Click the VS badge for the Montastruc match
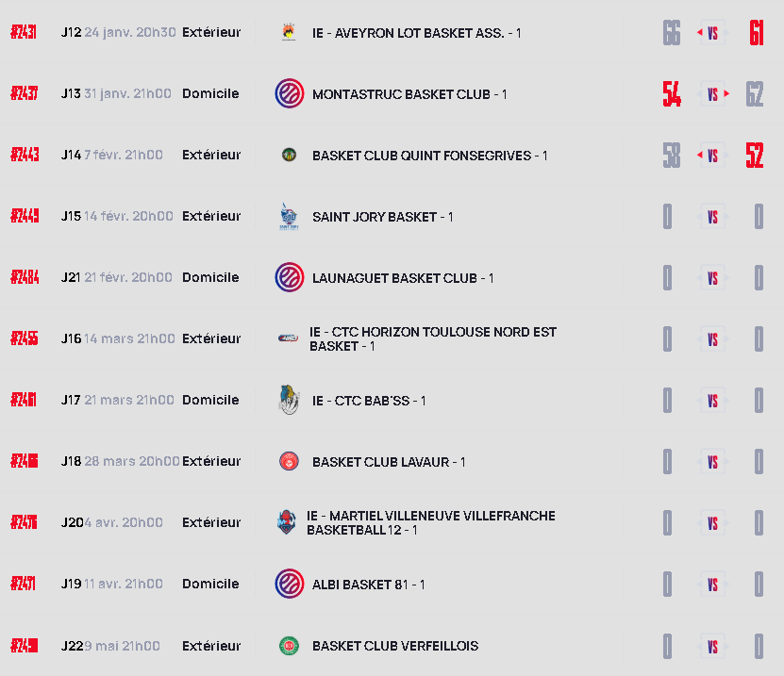Viewport: 784px width, 676px height. [713, 94]
